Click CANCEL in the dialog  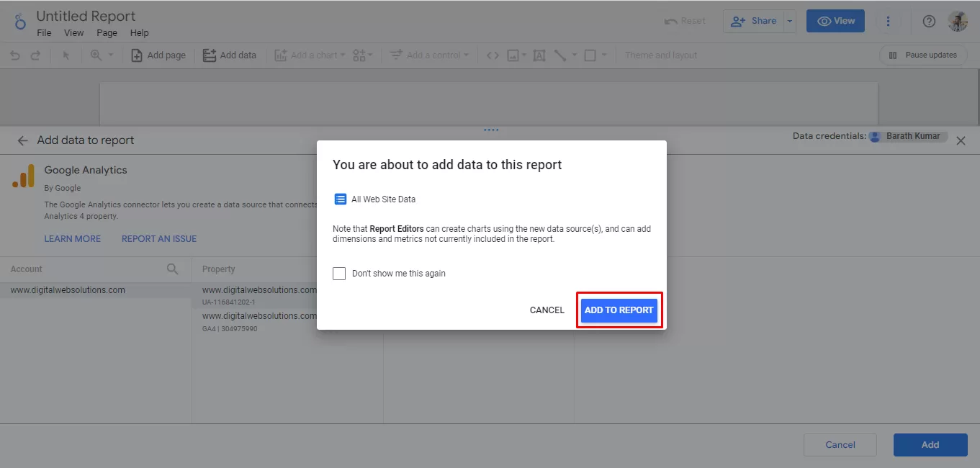(547, 310)
